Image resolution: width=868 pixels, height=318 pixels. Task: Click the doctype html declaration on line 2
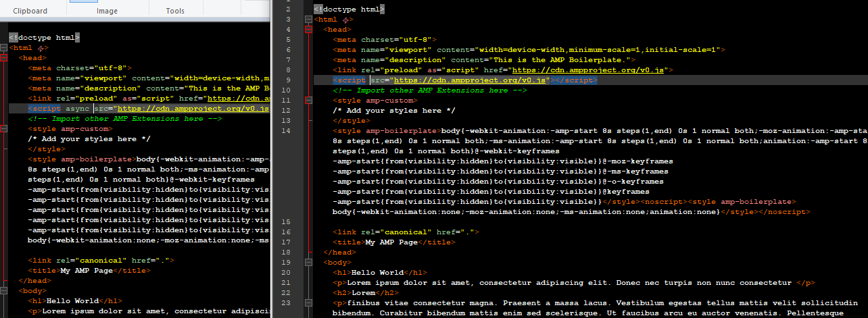coord(349,9)
